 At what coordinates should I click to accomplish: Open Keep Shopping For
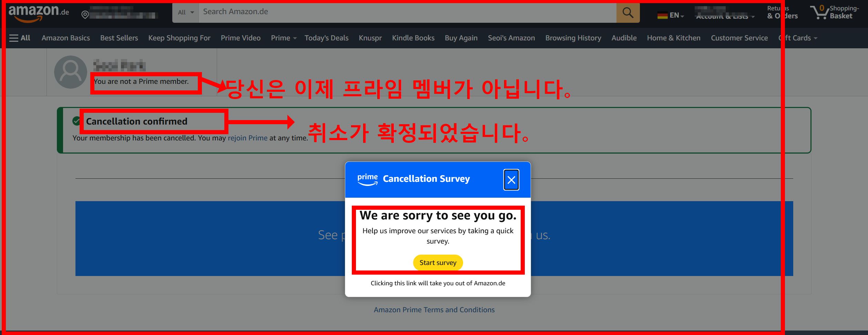tap(179, 38)
